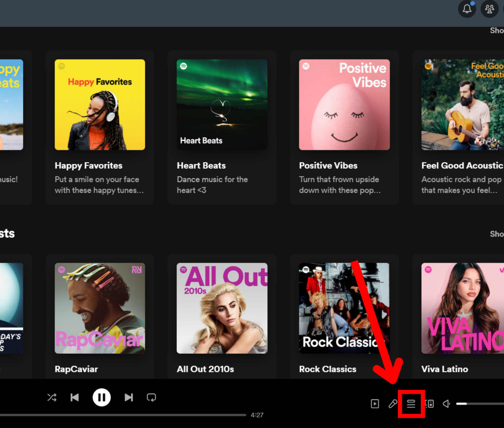The width and height of the screenshot is (504, 428).
Task: Toggle repeat mode
Action: (x=151, y=398)
